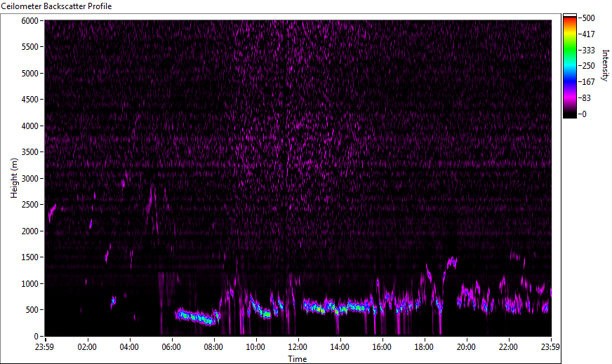The height and width of the screenshot is (364, 612).
Task: Select the 500 height axis value
Action: (x=32, y=310)
